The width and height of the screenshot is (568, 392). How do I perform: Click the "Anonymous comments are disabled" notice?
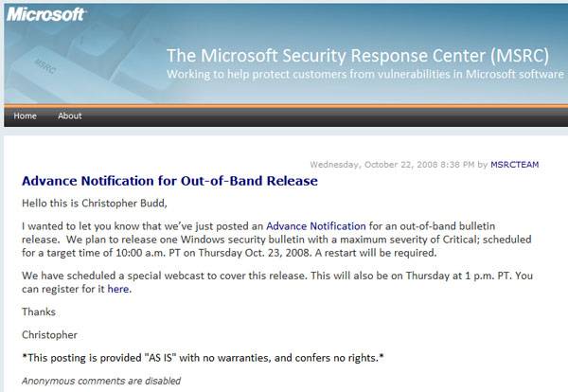coord(100,382)
